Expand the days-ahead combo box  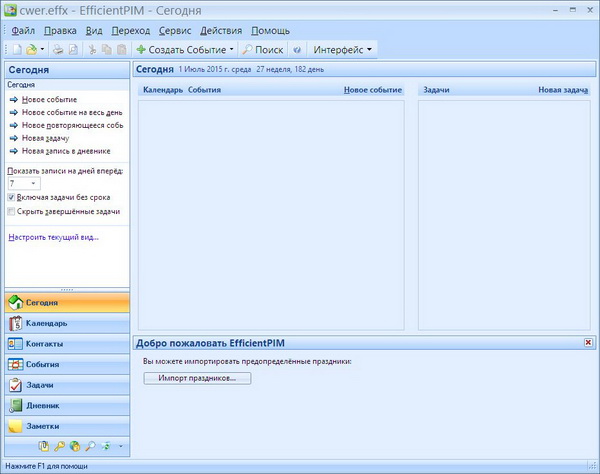coord(33,184)
